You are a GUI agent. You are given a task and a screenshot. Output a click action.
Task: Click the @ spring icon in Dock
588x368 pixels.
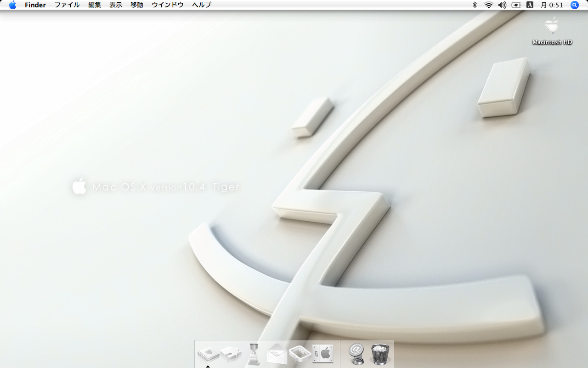point(356,354)
